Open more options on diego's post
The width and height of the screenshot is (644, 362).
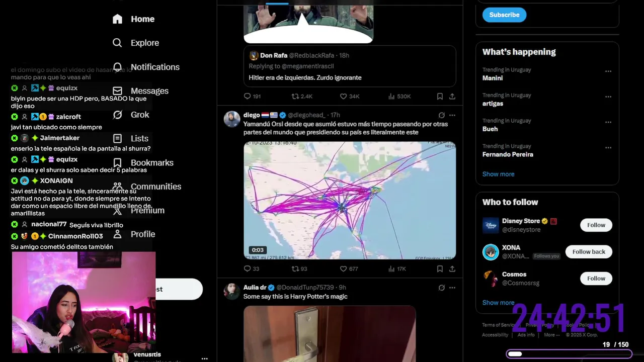point(452,115)
